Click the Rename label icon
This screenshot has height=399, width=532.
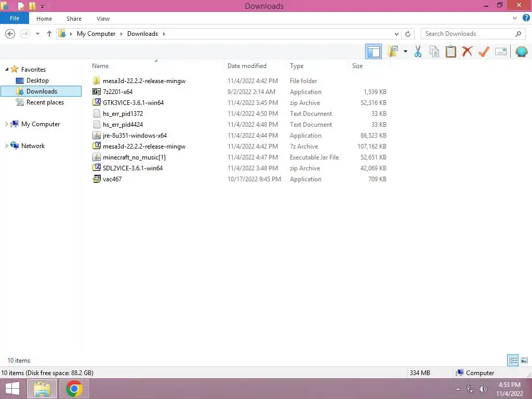[501, 51]
